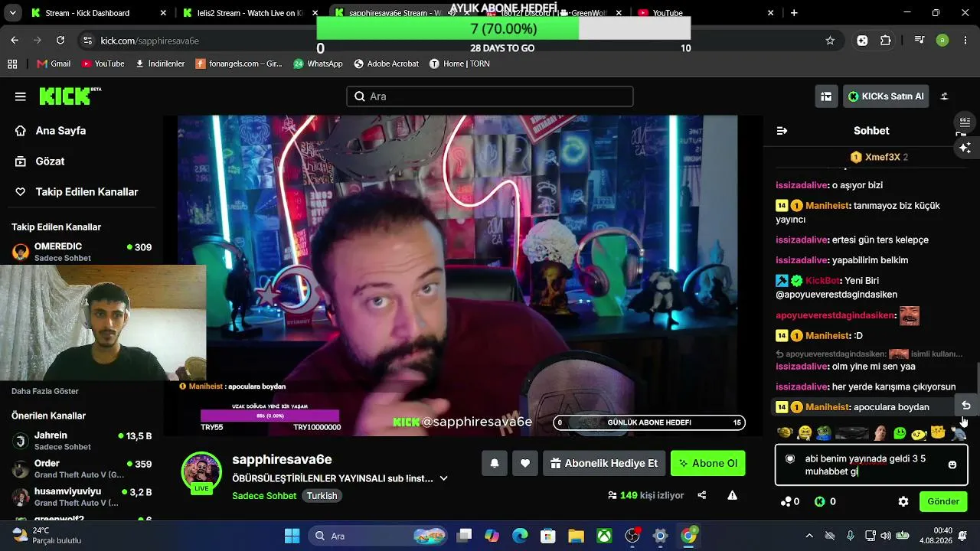
Task: Open husamviyuviyu recommended channel
Action: 81,496
